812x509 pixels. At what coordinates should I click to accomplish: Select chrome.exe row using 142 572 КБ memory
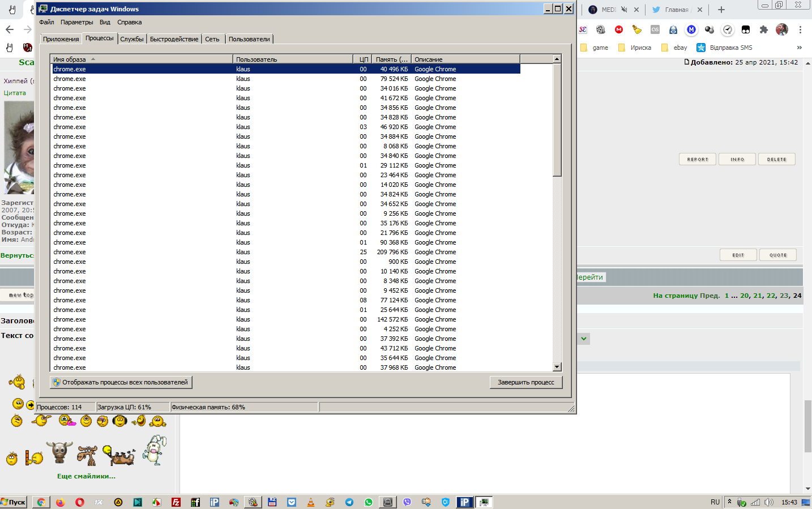coord(286,319)
